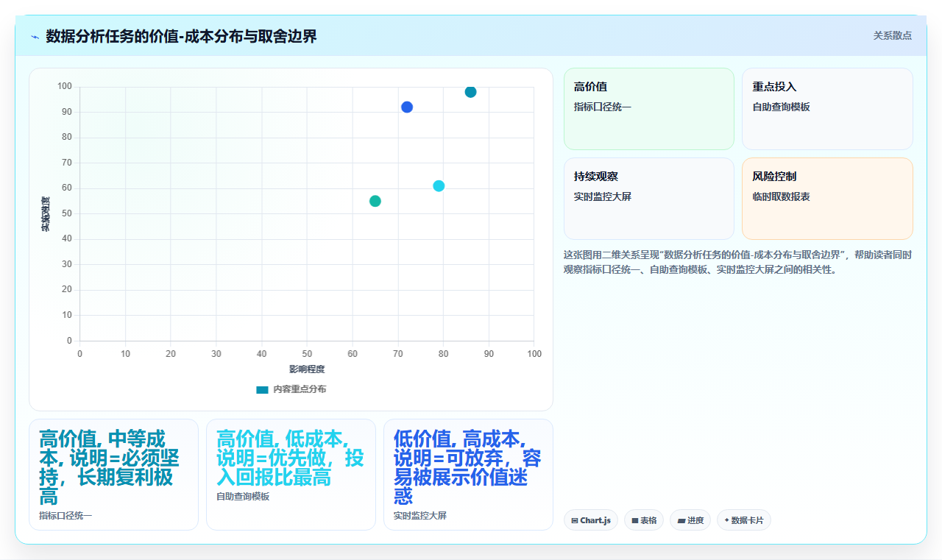The width and height of the screenshot is (942, 560).
Task: Click the 影响程度 x-axis title
Action: coord(307,369)
